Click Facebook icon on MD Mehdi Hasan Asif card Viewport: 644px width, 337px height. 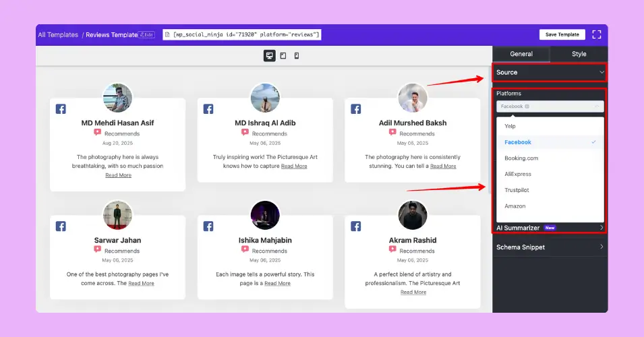61,109
